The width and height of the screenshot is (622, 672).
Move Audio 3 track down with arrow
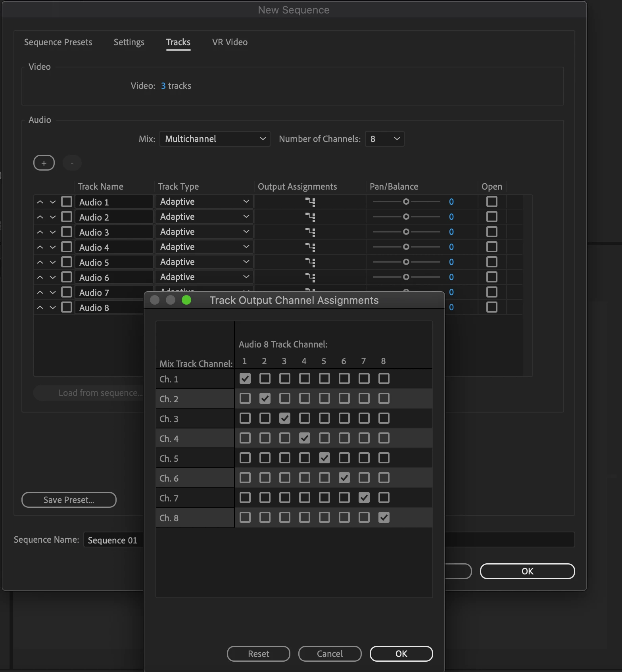tap(53, 232)
